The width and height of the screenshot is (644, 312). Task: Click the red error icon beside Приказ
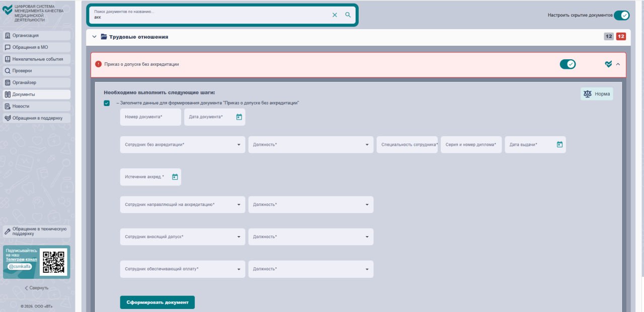point(99,64)
